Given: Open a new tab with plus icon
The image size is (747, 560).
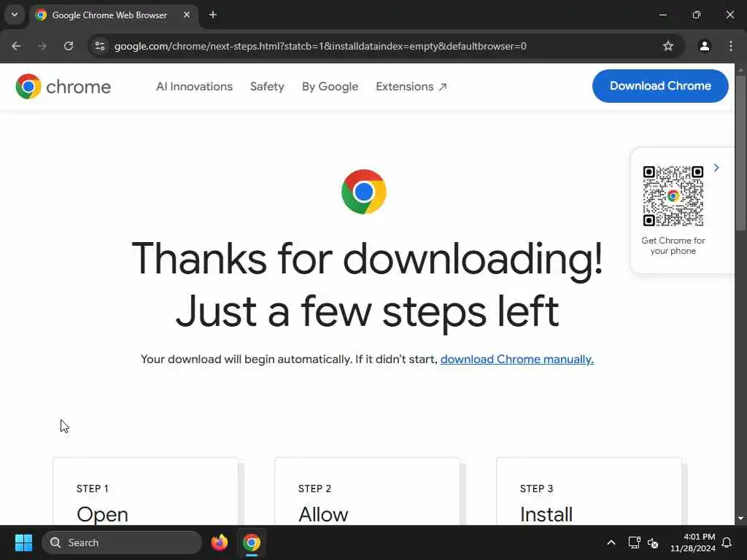Looking at the screenshot, I should tap(213, 15).
